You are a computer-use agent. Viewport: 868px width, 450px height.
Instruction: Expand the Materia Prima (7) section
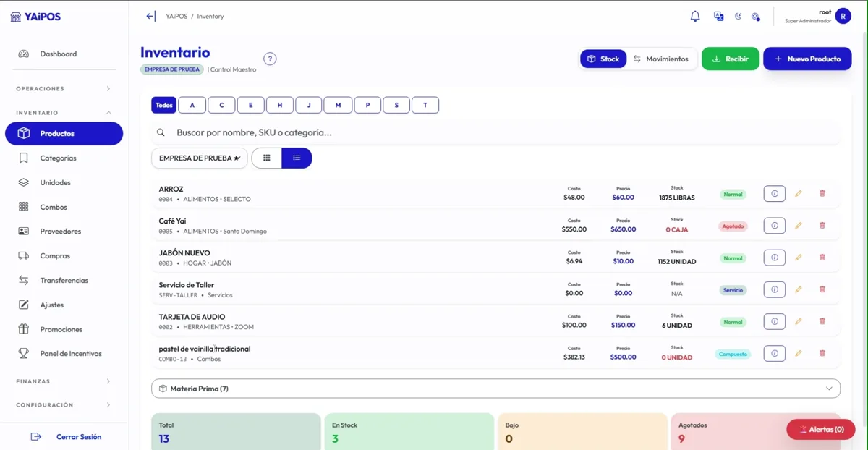click(x=496, y=389)
